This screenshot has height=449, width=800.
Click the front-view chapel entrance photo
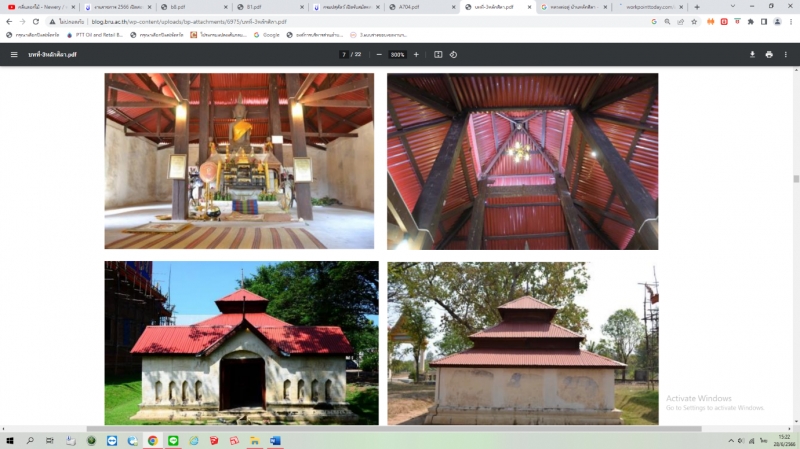(241, 343)
